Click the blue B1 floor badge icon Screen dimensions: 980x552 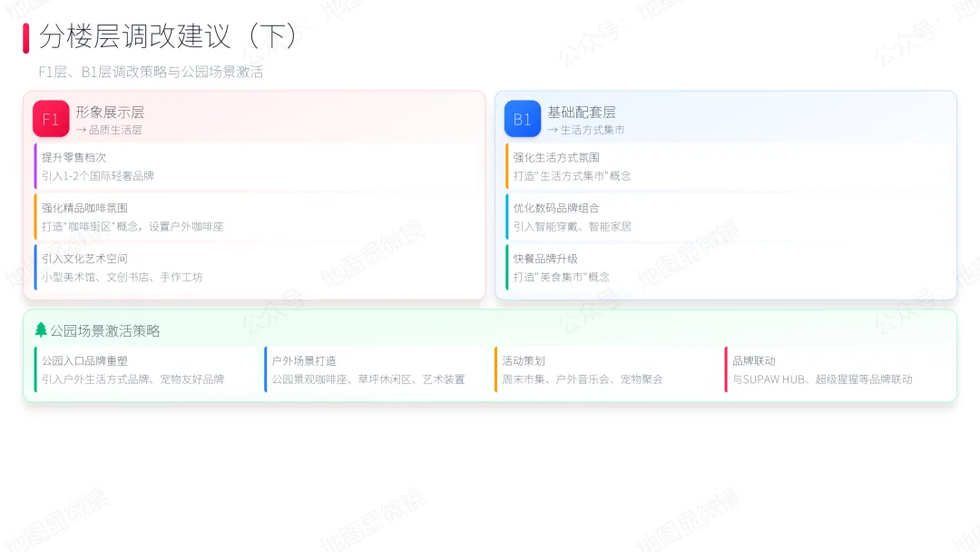point(523,119)
